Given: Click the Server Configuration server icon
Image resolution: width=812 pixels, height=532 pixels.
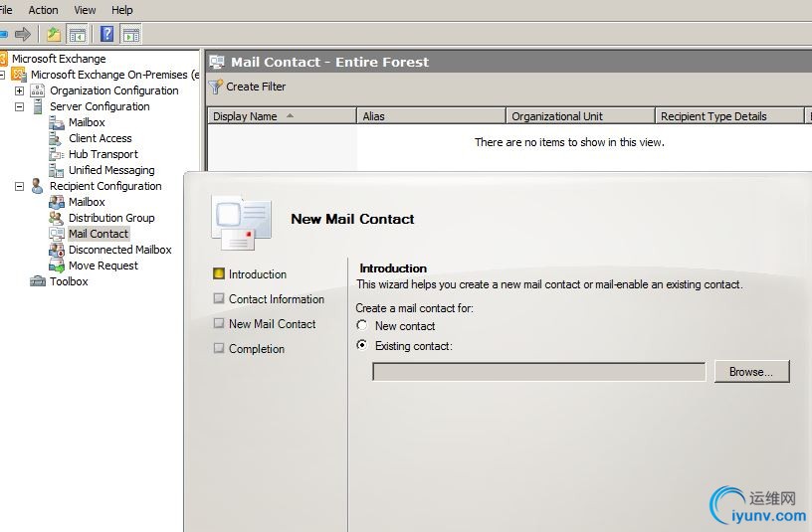Looking at the screenshot, I should tap(37, 106).
